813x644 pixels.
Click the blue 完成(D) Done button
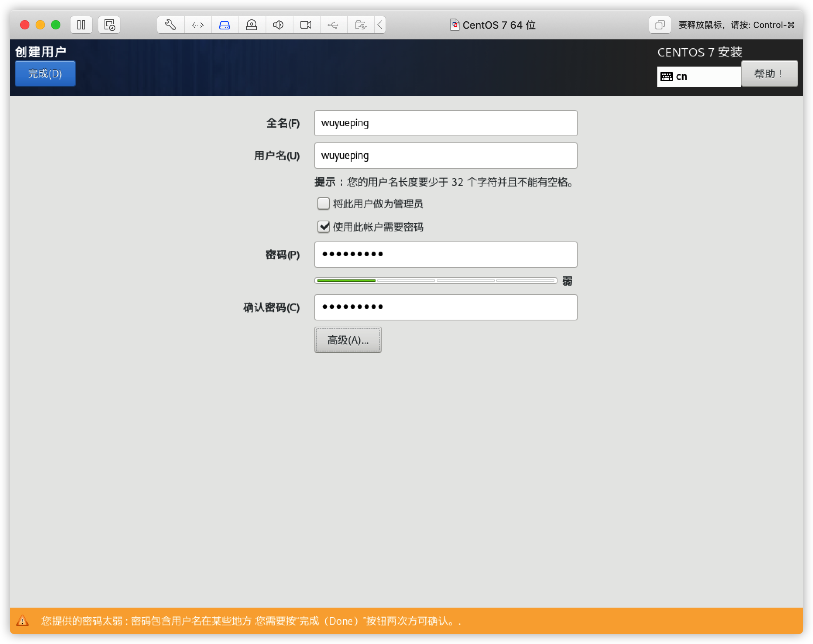coord(45,74)
